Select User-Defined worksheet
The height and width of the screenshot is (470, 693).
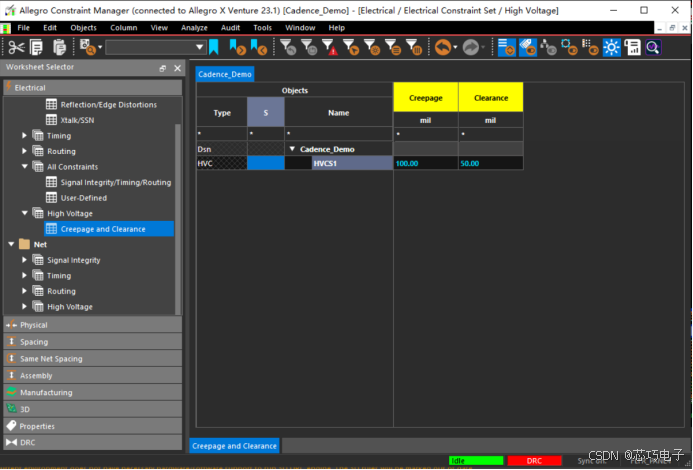click(x=84, y=198)
